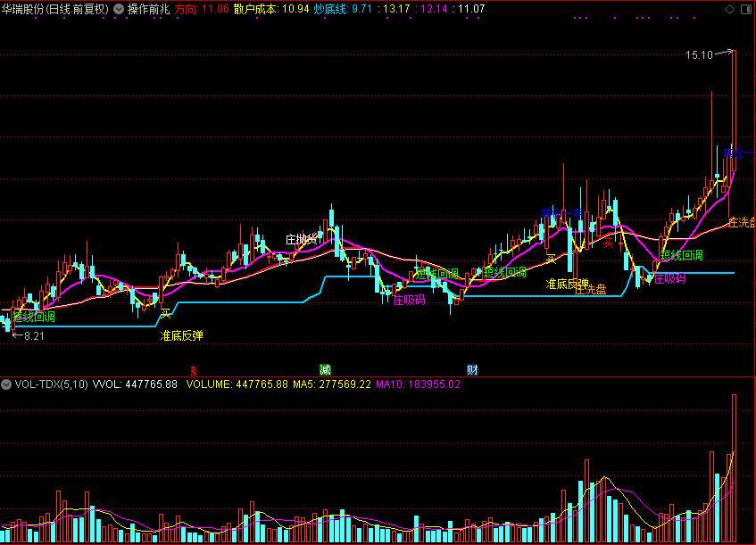Screen dimensions: 756x545
Task: Click the latest 短线回调 label above the last 庄吸码
Action: 682,255
